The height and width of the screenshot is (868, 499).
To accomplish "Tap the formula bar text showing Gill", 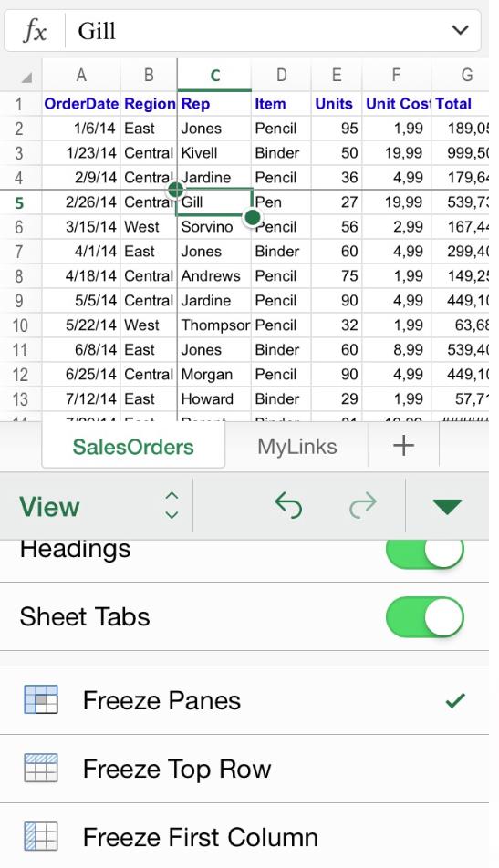I will 97,31.
